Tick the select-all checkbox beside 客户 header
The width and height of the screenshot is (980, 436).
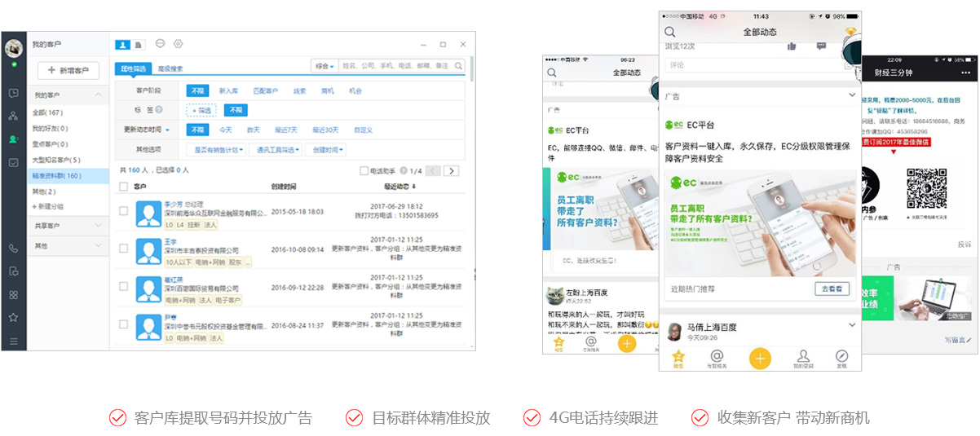tap(123, 187)
